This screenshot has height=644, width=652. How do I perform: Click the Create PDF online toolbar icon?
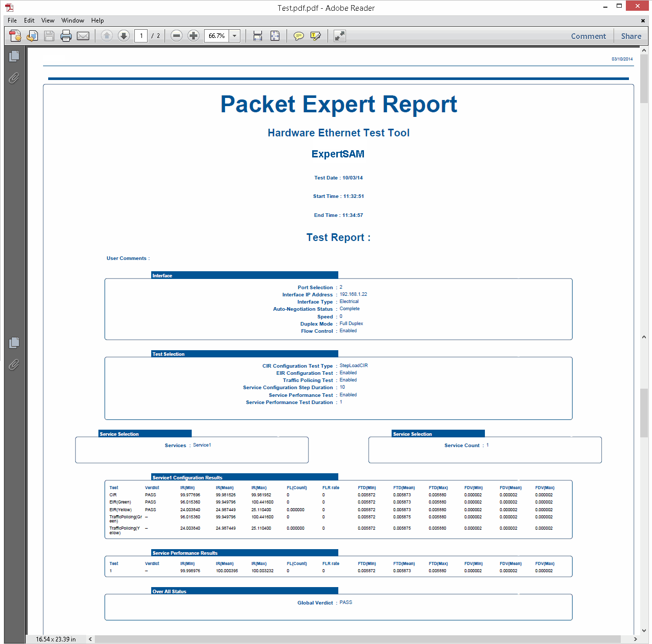15,36
